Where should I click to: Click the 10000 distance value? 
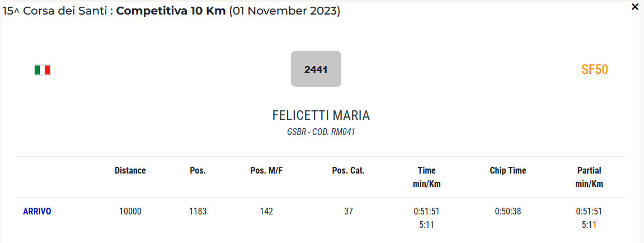tap(130, 212)
